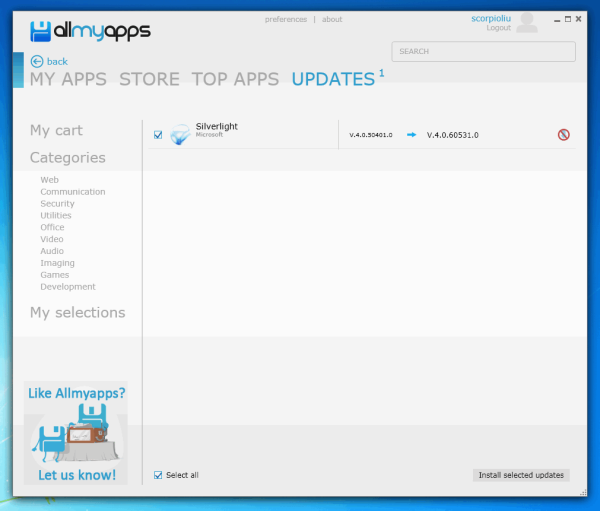Image resolution: width=600 pixels, height=511 pixels.
Task: Click the red ignore update icon for Silverlight
Action: coord(563,135)
